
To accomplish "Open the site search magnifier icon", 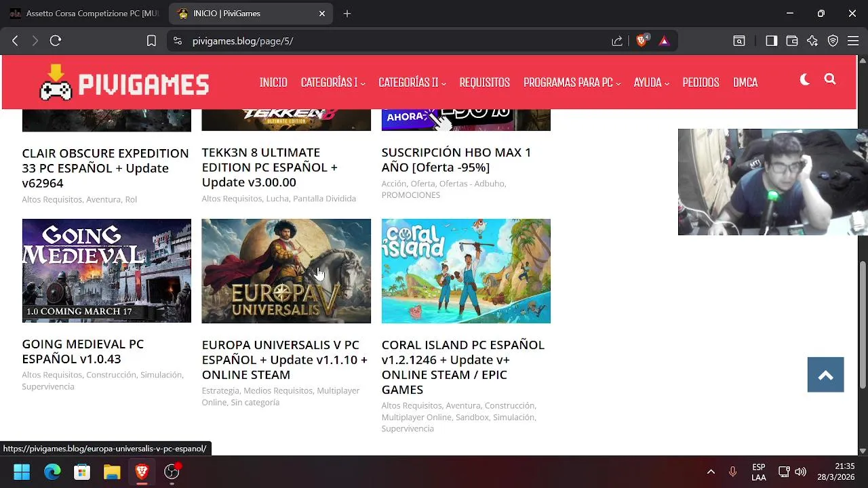I will click(830, 79).
